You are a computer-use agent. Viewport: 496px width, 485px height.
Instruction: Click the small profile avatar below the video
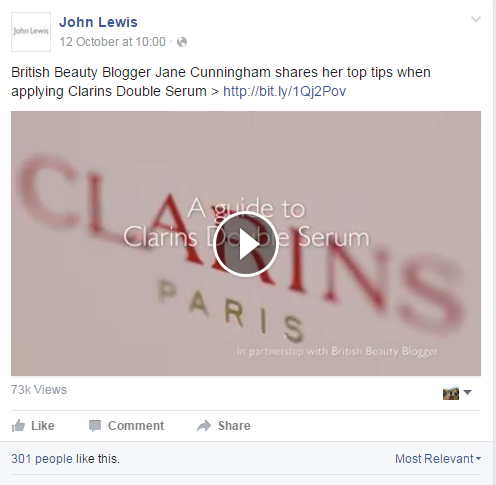[451, 392]
